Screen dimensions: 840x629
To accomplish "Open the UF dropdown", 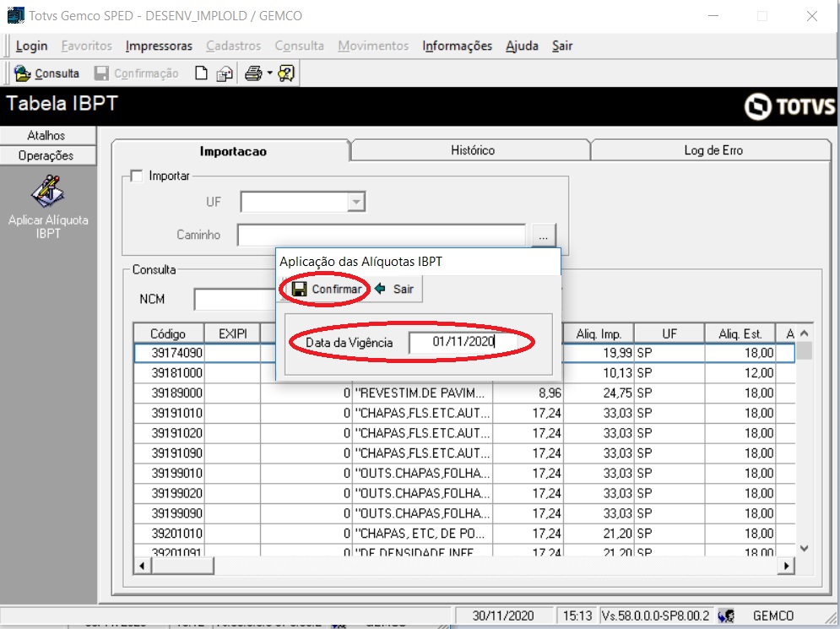I will click(355, 202).
